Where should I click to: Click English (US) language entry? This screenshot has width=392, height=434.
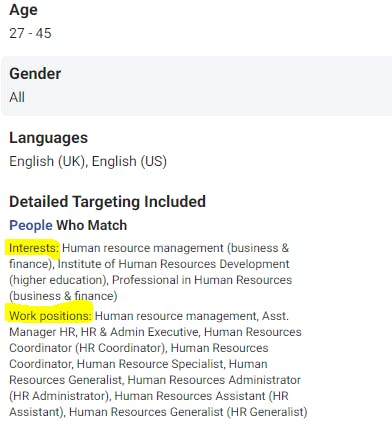click(x=129, y=161)
